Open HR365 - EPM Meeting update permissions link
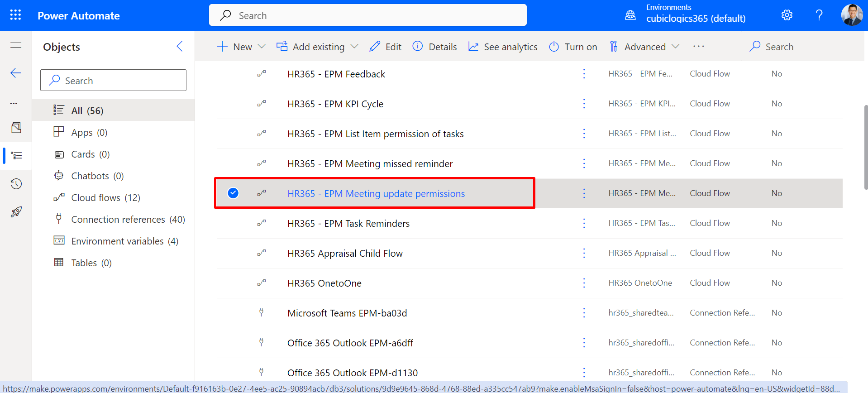 (x=376, y=193)
